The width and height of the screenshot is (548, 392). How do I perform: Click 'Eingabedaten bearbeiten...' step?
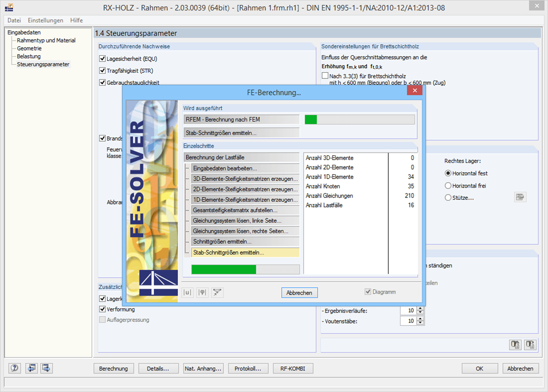tap(245, 169)
